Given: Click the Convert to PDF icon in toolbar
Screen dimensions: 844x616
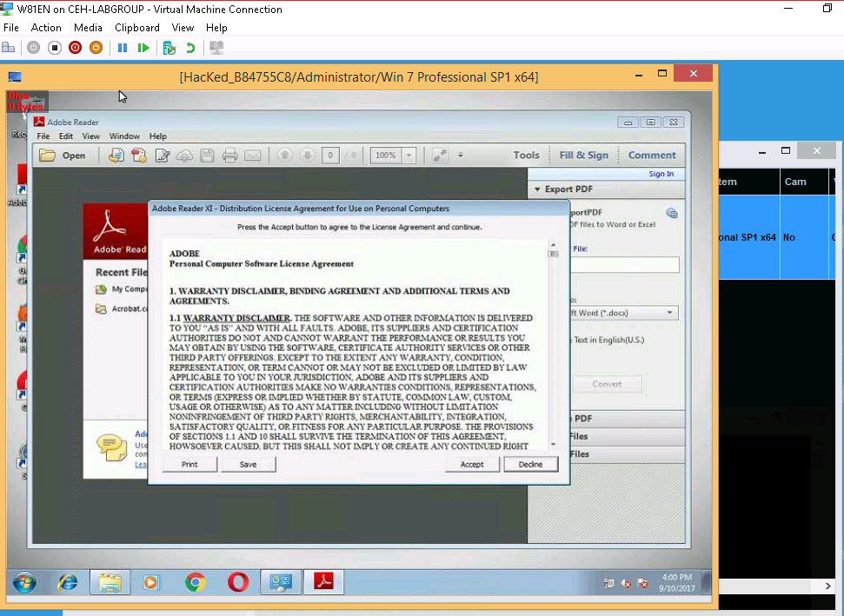Looking at the screenshot, I should 139,156.
